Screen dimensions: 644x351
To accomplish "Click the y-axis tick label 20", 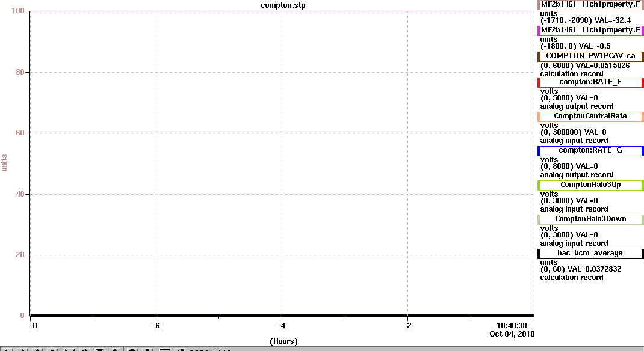I will click(20, 255).
